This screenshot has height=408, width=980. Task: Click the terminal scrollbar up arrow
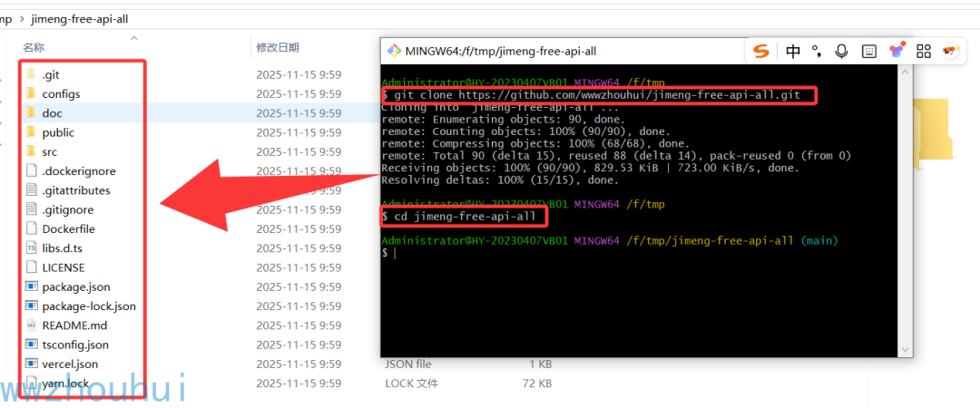(905, 73)
